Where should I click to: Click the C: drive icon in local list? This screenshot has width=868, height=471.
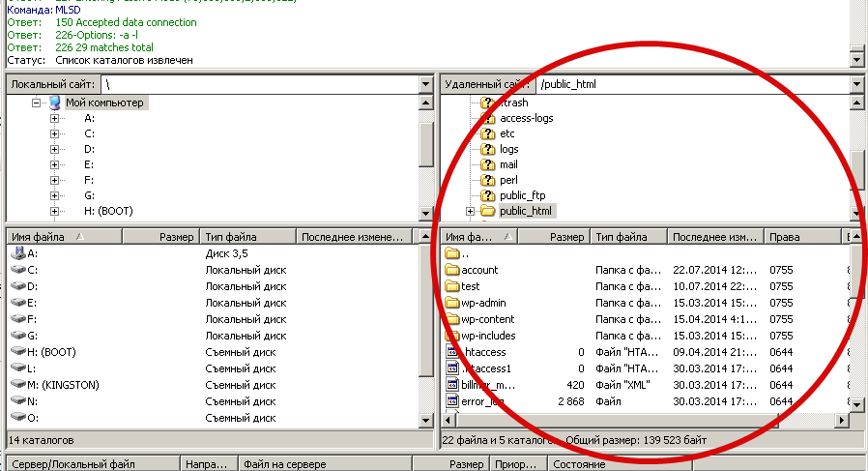(x=18, y=270)
